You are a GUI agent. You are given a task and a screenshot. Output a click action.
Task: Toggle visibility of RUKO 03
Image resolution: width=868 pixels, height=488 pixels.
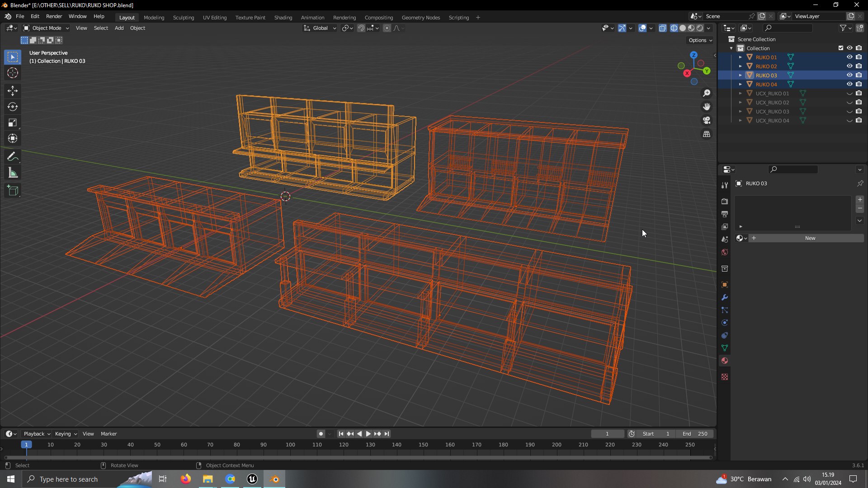849,75
